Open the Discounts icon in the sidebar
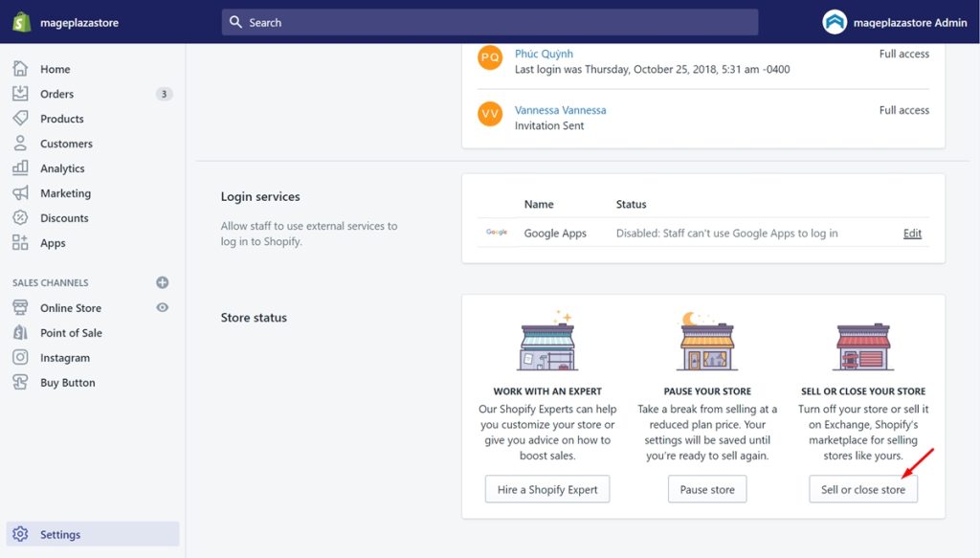The height and width of the screenshot is (558, 980). click(x=20, y=218)
